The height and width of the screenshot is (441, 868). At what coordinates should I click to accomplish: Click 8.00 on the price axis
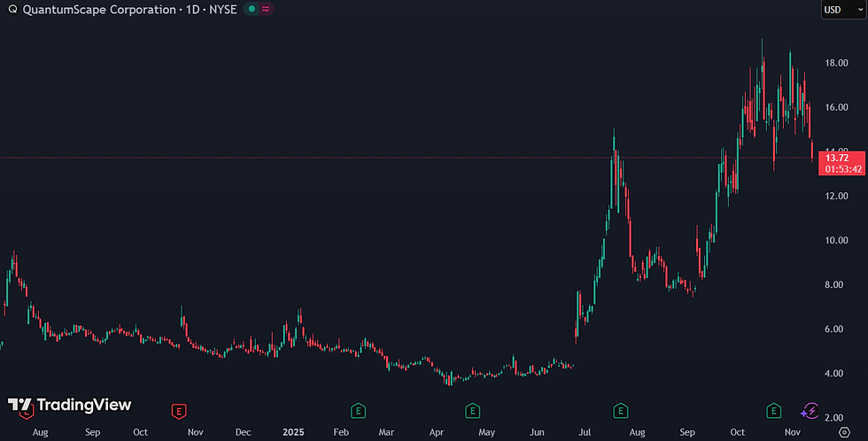834,284
